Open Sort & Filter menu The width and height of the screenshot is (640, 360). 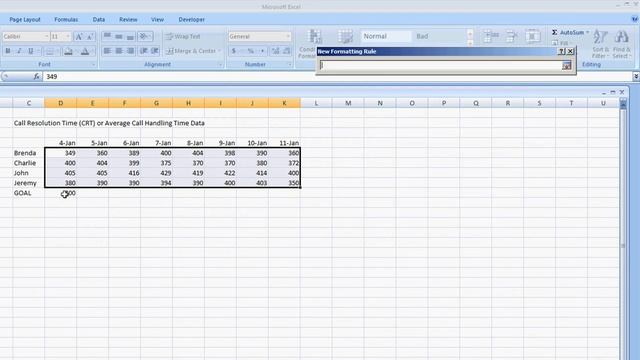pos(600,44)
